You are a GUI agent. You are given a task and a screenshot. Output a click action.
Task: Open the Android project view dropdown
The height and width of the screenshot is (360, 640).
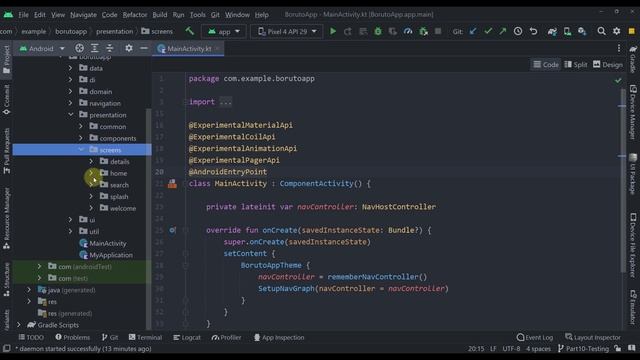42,49
